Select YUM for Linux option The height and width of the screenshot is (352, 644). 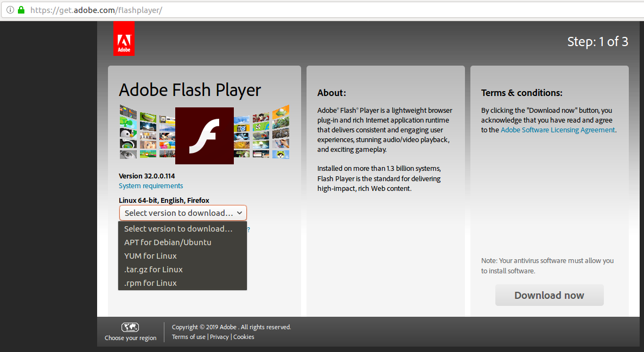pos(182,256)
